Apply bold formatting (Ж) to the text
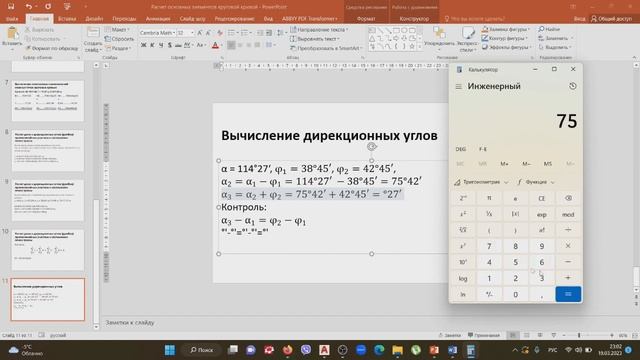 click(x=143, y=45)
